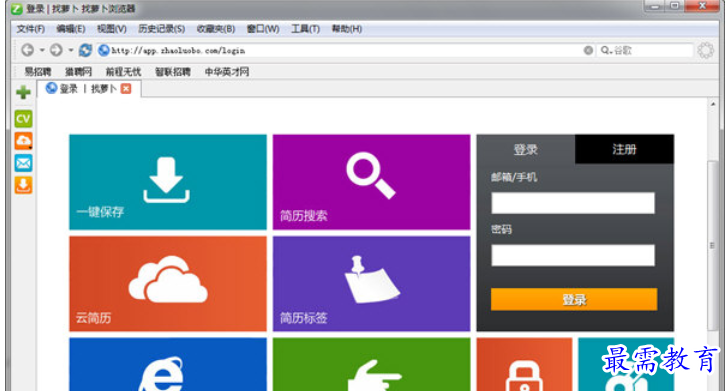Screen dimensions: 726x391
Task: Click the address bar URL field
Action: pyautogui.click(x=345, y=50)
